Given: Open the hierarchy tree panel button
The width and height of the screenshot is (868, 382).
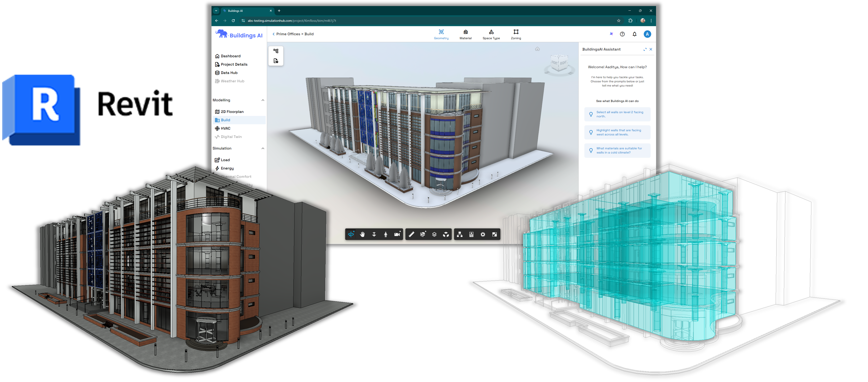Looking at the screenshot, I should point(276,51).
